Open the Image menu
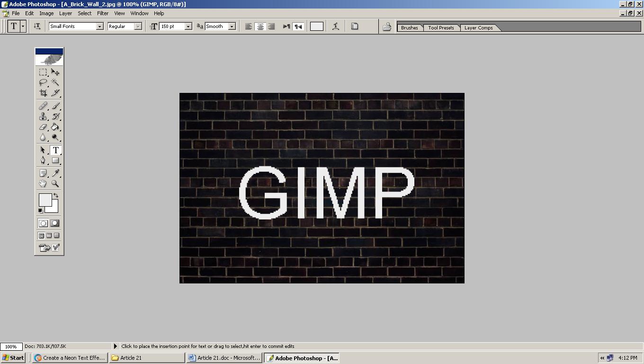Viewport: 644px width, 364px height. (x=46, y=13)
